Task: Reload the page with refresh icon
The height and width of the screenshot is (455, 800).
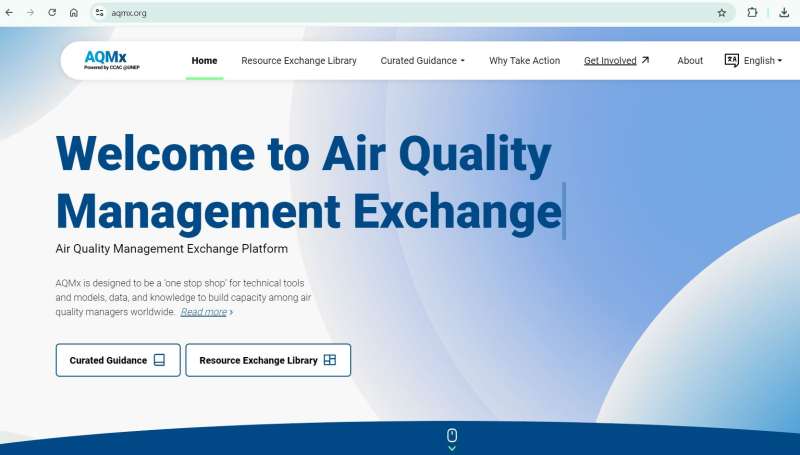Action: click(x=52, y=13)
